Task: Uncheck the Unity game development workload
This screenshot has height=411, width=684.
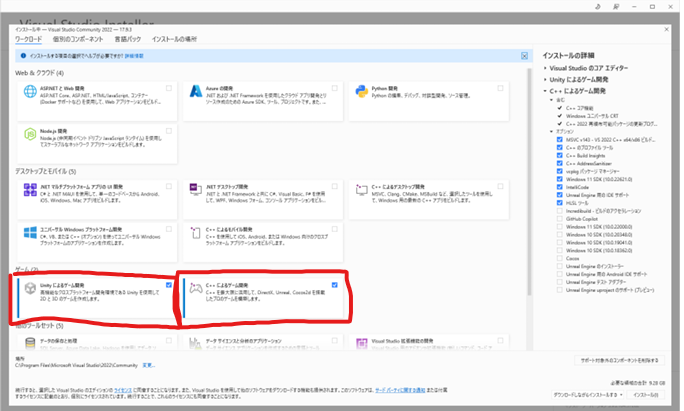Action: point(169,285)
